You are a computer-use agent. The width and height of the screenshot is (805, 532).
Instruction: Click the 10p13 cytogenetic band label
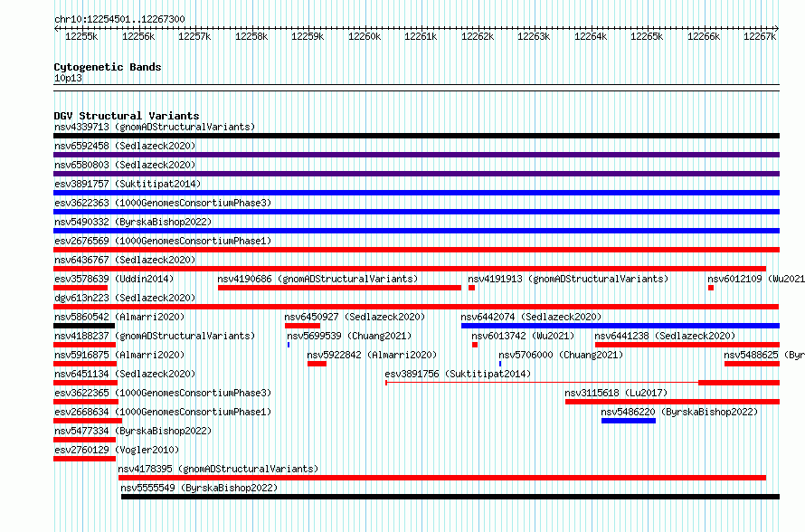click(68, 79)
